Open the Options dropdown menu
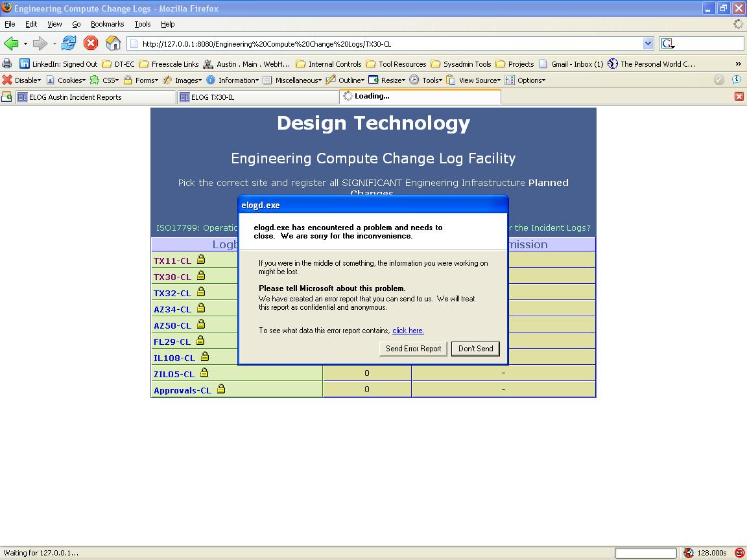This screenshot has height=560, width=747. click(x=525, y=80)
